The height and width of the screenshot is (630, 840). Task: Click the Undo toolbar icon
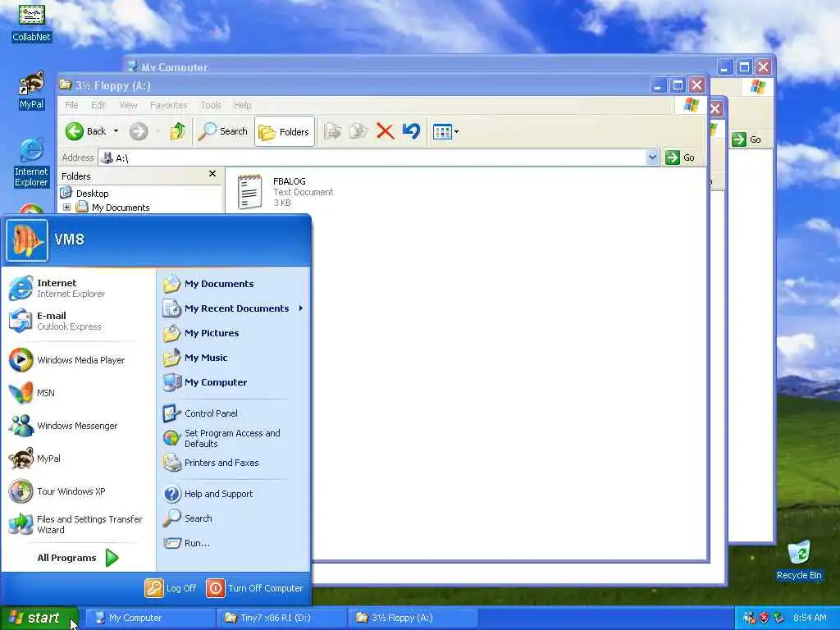411,131
